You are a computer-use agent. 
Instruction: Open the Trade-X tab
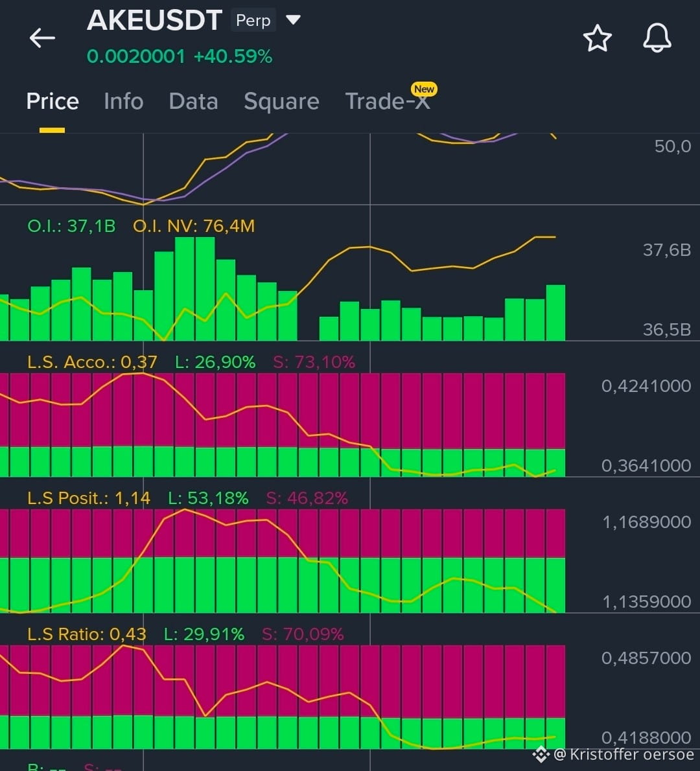(387, 101)
